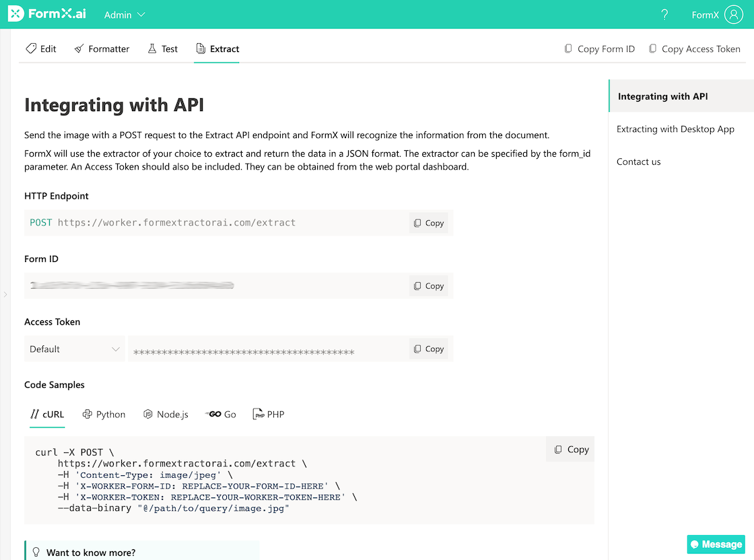Image resolution: width=754 pixels, height=560 pixels.
Task: Open the FormX user profile avatar
Action: click(x=733, y=14)
